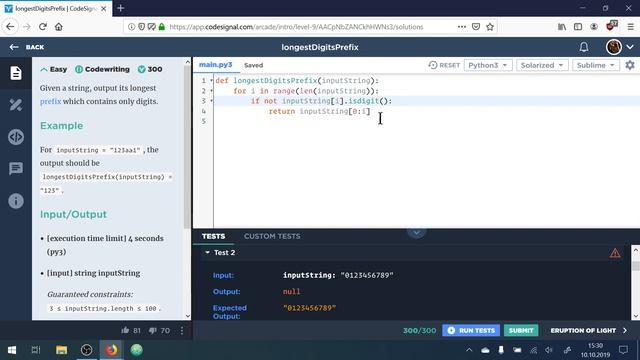Click the RESET code button
The width and height of the screenshot is (640, 360).
pyautogui.click(x=444, y=65)
